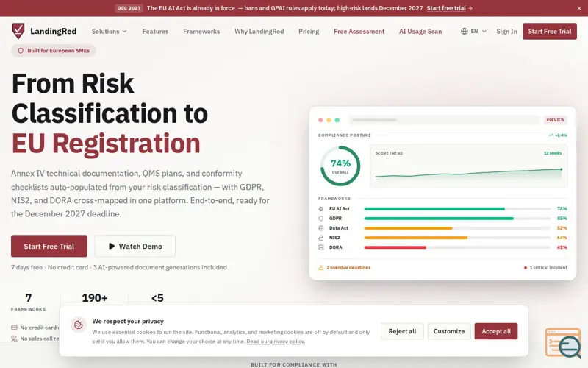Click the cookie icon in privacy banner

(79, 325)
